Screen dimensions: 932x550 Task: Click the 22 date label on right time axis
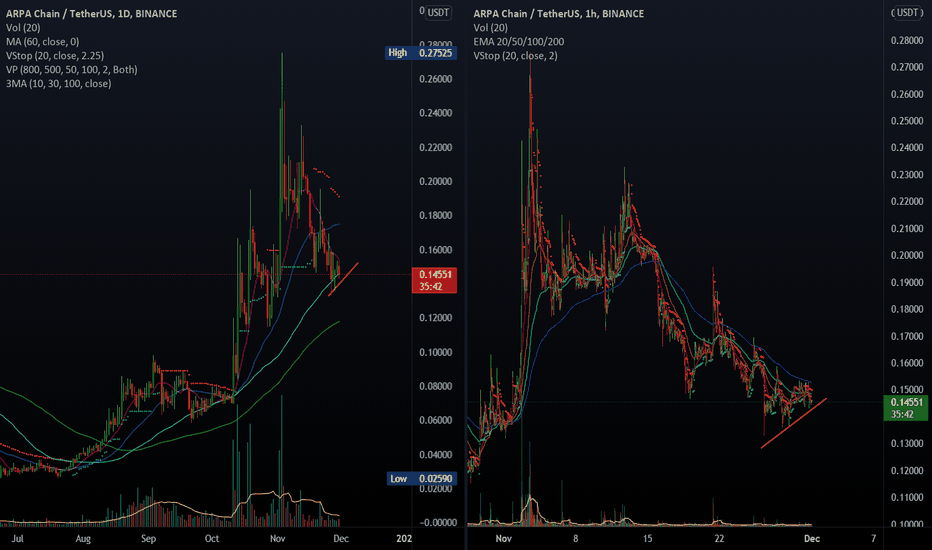tap(719, 539)
